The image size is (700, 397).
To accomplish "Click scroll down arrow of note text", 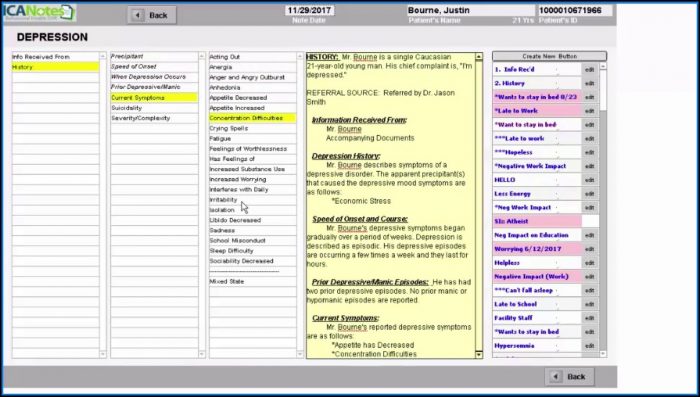I will pyautogui.click(x=479, y=355).
